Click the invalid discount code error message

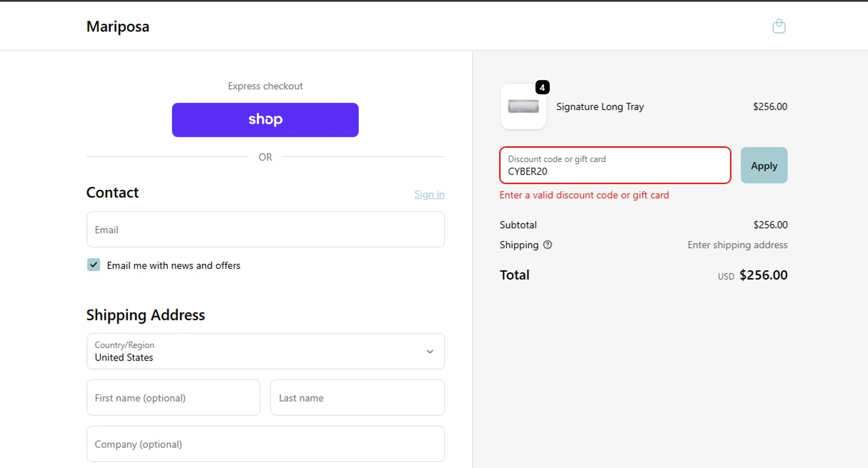(584, 195)
